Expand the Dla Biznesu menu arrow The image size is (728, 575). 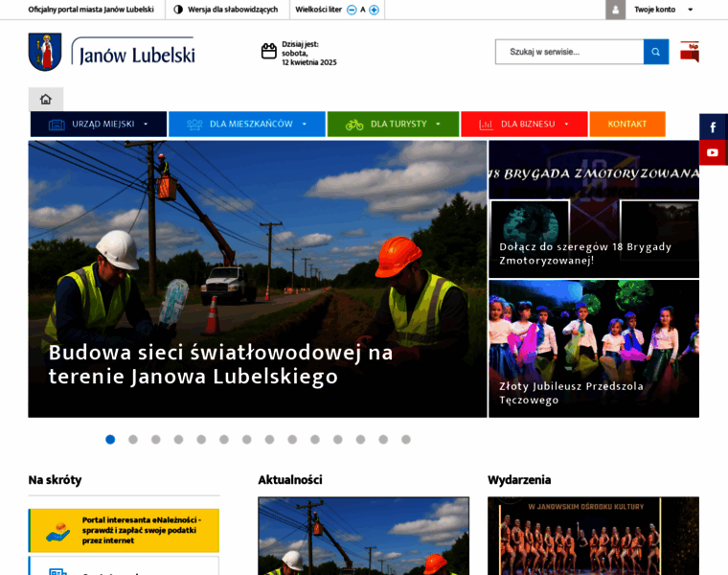566,124
